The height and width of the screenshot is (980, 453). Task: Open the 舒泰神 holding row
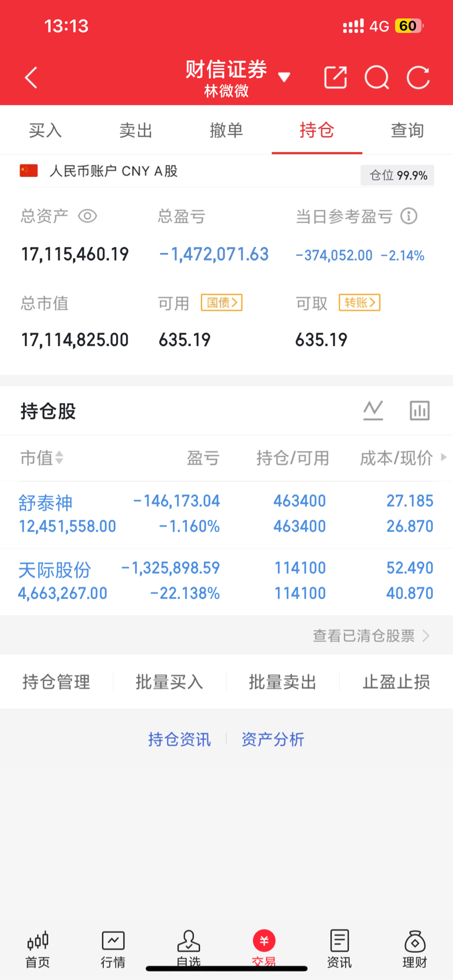[226, 514]
